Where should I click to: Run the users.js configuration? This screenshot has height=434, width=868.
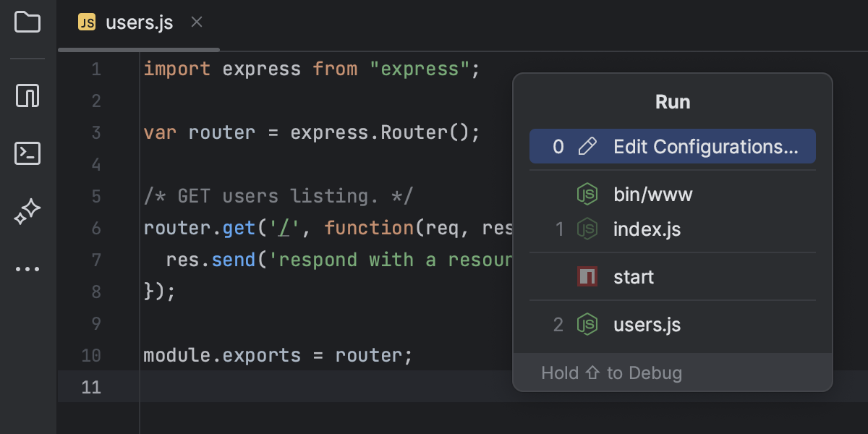(x=647, y=325)
